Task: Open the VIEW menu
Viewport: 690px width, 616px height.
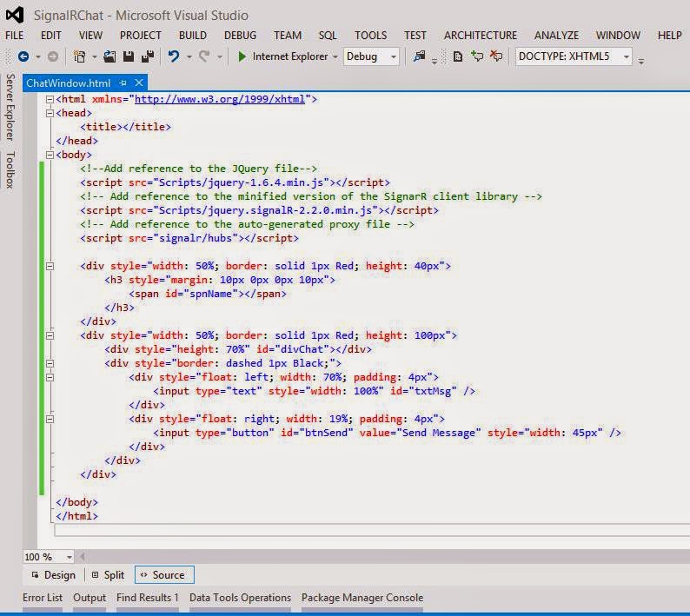Action: coord(90,36)
